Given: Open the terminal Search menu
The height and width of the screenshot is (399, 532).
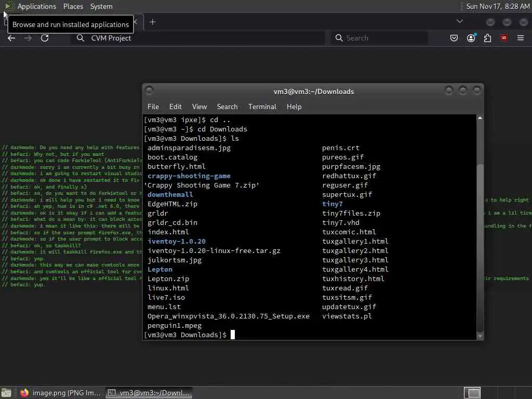Looking at the screenshot, I should [x=228, y=107].
